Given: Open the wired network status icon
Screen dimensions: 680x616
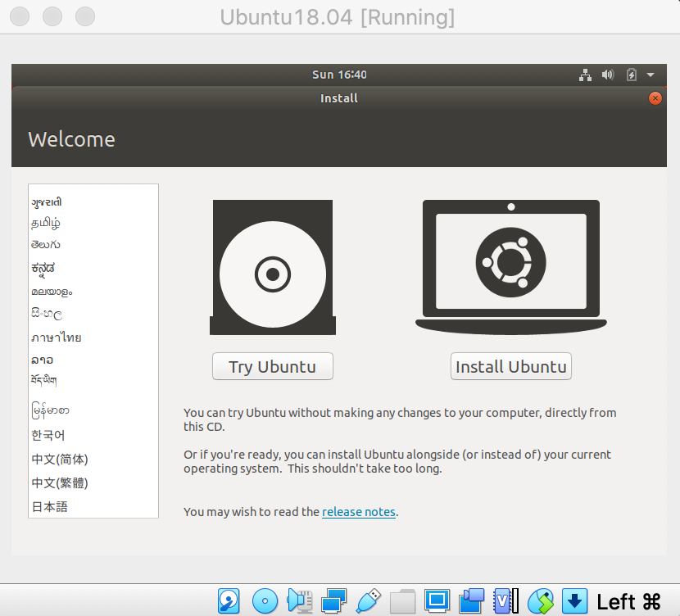Looking at the screenshot, I should (585, 75).
